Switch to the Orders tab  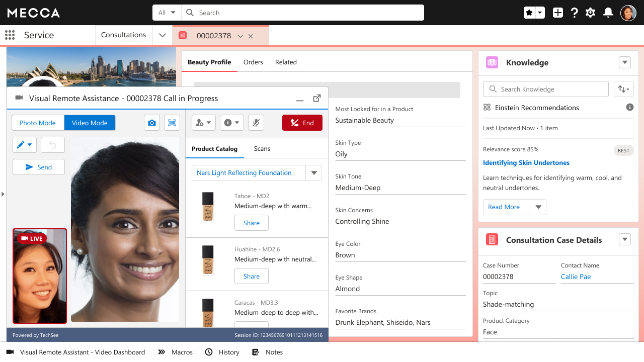(x=253, y=62)
